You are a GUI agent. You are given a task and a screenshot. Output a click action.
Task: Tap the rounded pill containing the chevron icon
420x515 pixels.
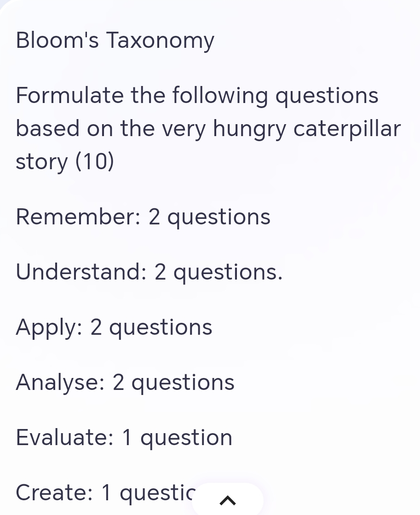tap(227, 501)
